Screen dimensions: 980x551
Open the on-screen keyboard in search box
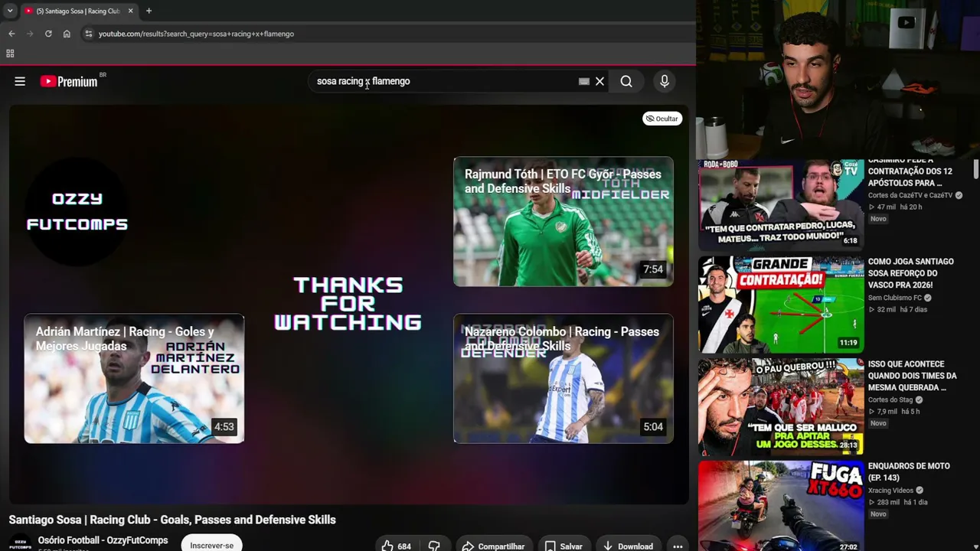[x=584, y=81]
